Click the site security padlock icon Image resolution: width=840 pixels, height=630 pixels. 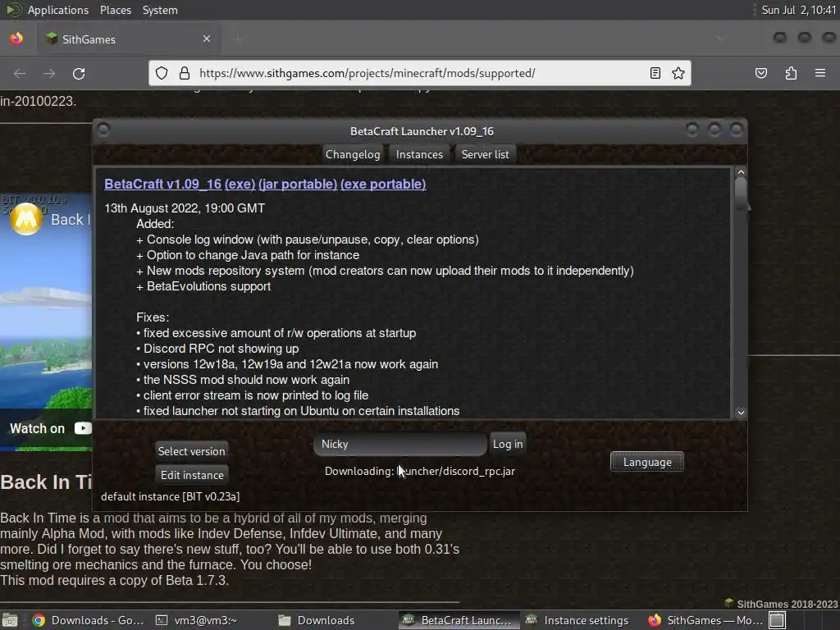(x=185, y=73)
